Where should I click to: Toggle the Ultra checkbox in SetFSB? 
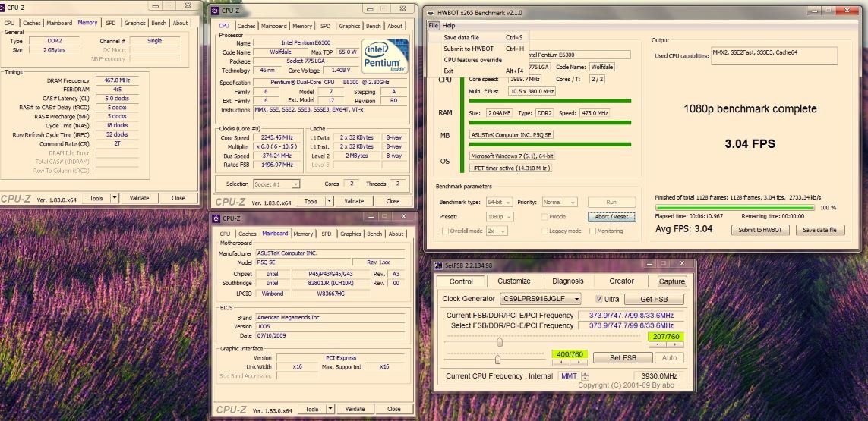point(598,299)
